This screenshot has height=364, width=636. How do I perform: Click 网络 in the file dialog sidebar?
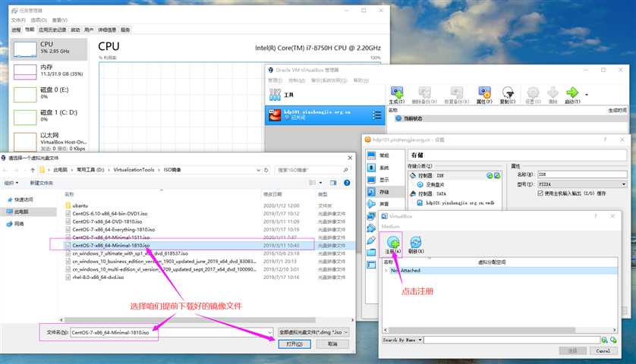click(19, 224)
